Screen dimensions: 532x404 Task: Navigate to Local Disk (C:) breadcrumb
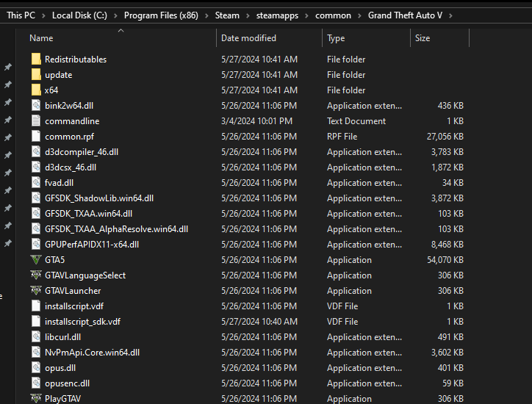pyautogui.click(x=79, y=15)
